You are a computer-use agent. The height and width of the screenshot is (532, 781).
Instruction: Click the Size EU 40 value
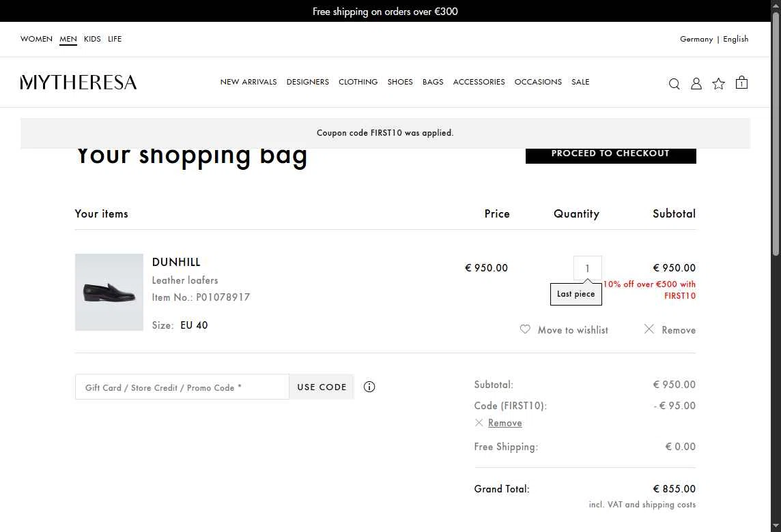pyautogui.click(x=194, y=325)
